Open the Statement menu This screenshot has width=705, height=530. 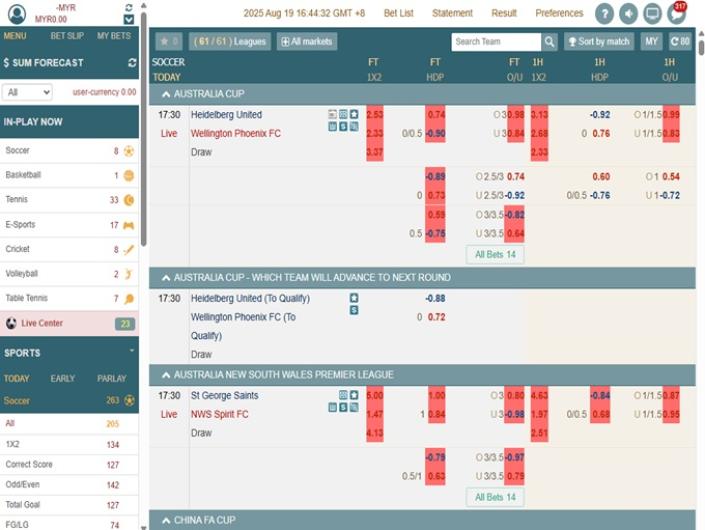pos(452,14)
